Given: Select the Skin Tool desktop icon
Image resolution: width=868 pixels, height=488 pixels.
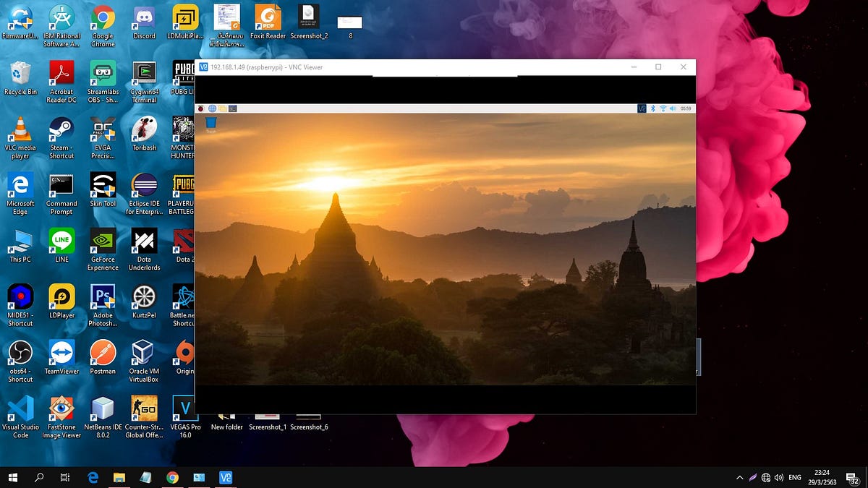Looking at the screenshot, I should pos(103,189).
